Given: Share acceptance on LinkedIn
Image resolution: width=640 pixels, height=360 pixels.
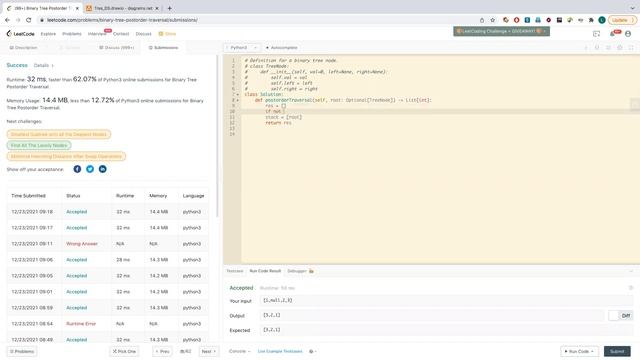Looking at the screenshot, I should [102, 169].
